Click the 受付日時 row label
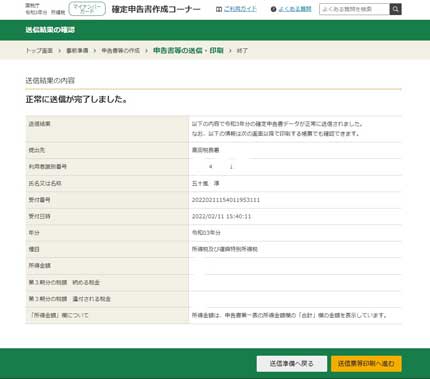The height and width of the screenshot is (379, 430). [x=39, y=216]
